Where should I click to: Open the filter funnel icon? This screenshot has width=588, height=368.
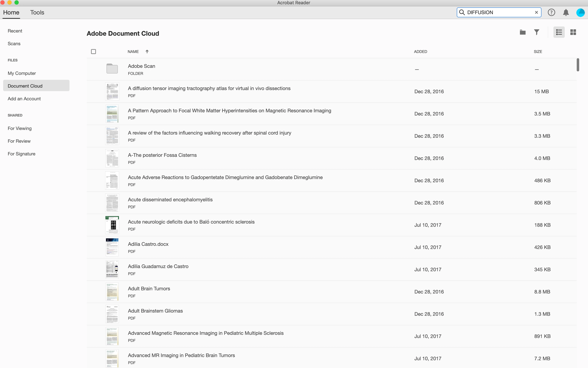[537, 32]
